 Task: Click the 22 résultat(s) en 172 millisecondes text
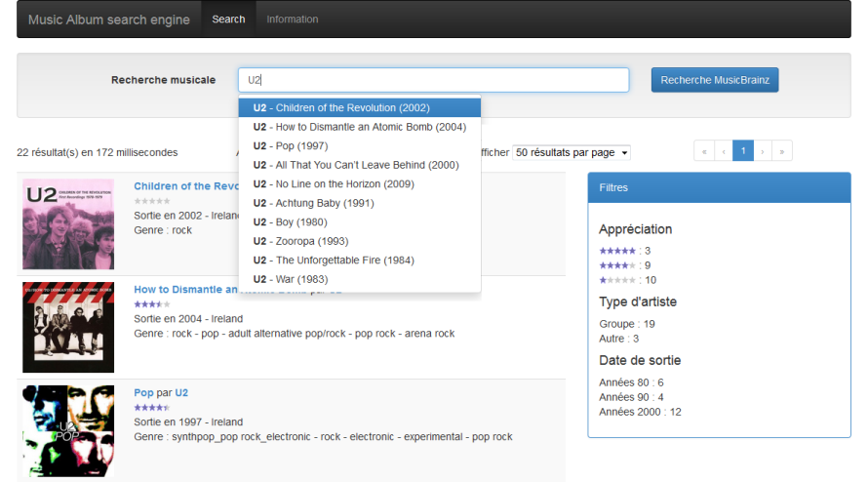point(98,152)
